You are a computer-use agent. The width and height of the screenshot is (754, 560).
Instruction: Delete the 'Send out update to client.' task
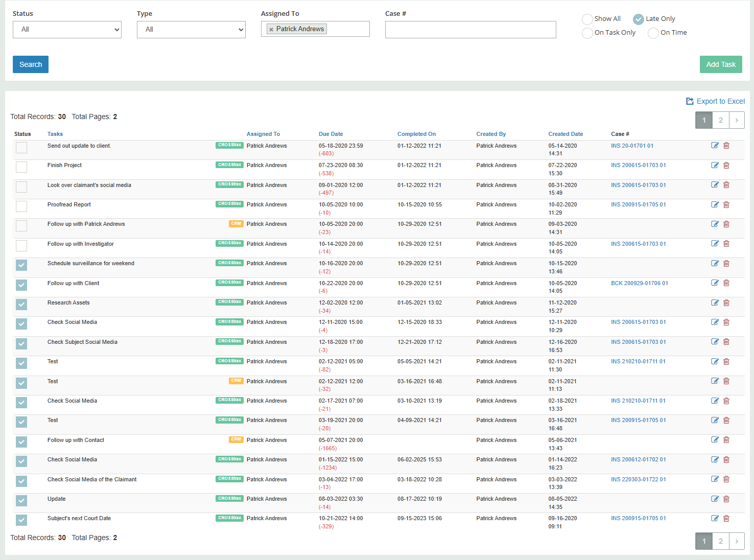click(x=726, y=146)
